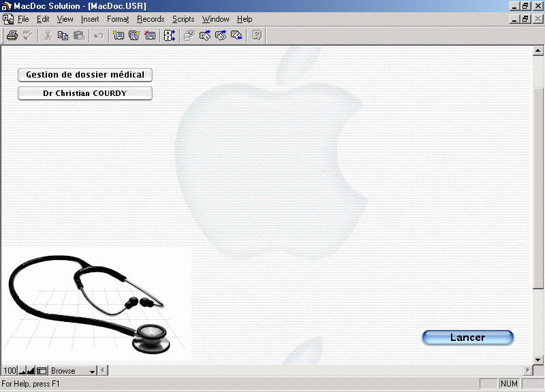Open the Insert menu
The height and width of the screenshot is (392, 545).
(x=90, y=19)
